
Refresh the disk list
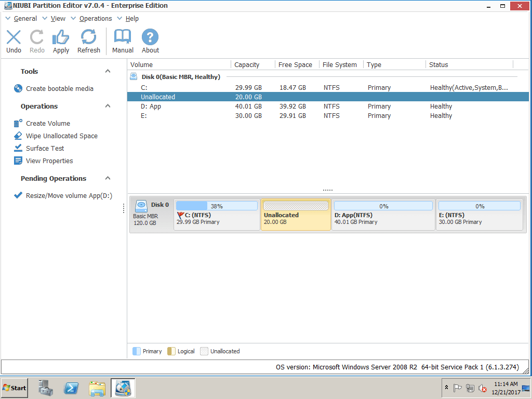tap(88, 37)
